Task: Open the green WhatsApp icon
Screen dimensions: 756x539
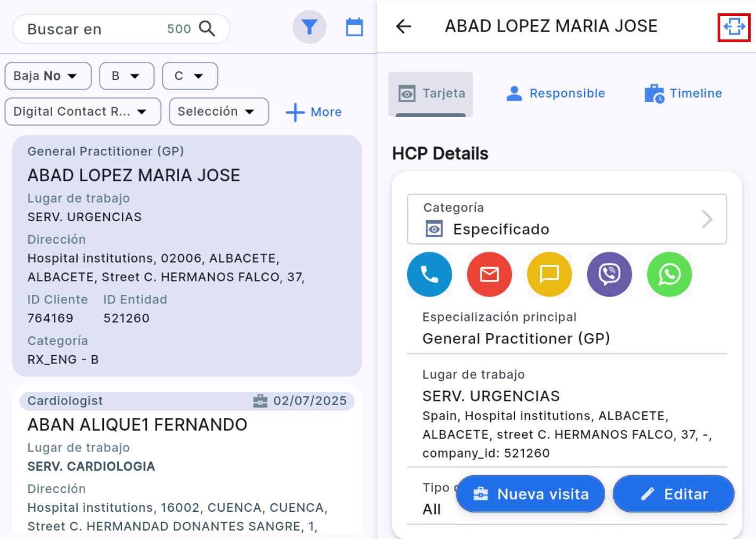Action: point(669,274)
